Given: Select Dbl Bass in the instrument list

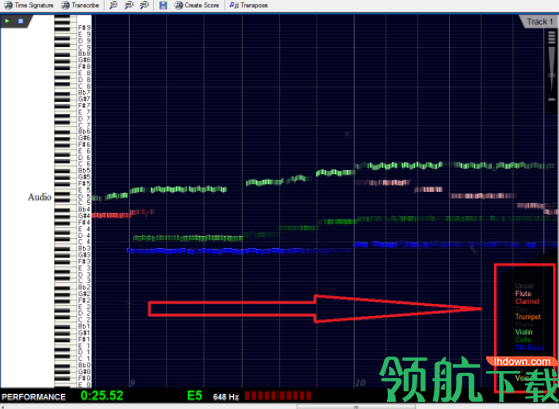Looking at the screenshot, I should point(529,347).
